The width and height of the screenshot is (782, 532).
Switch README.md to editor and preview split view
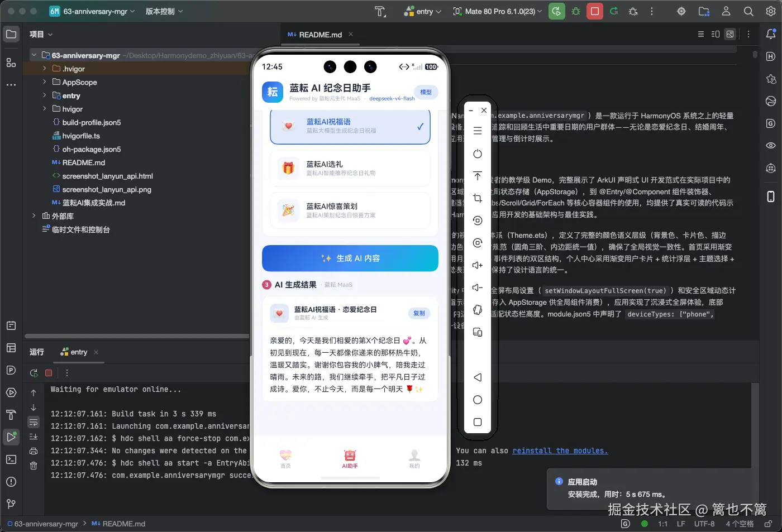[716, 34]
